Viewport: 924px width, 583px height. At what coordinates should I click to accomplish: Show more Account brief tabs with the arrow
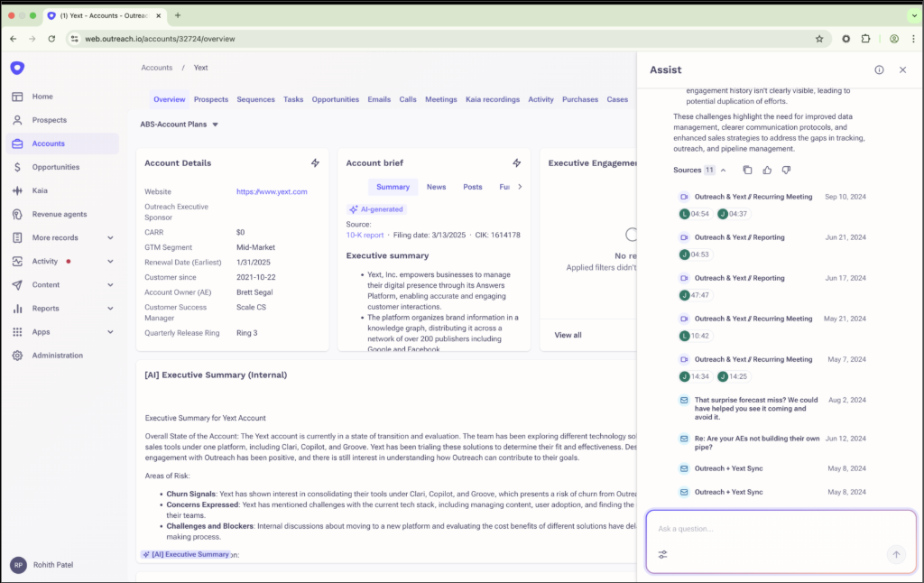[x=520, y=187]
